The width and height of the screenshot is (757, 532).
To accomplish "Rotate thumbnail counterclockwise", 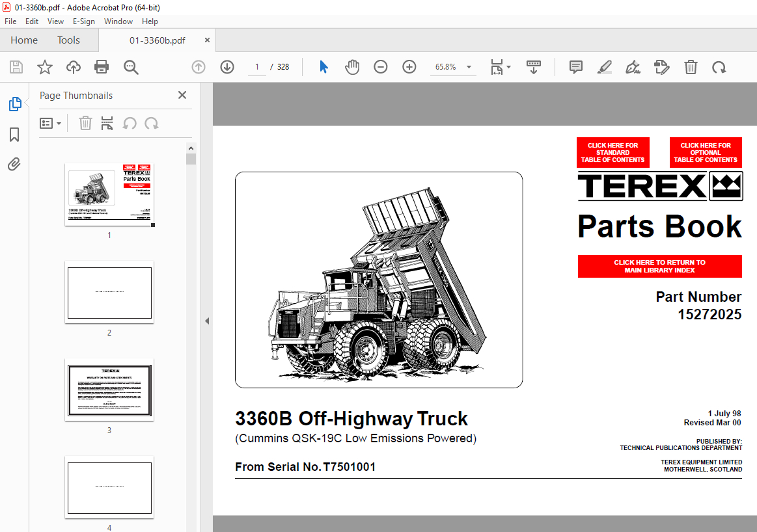I will [130, 124].
